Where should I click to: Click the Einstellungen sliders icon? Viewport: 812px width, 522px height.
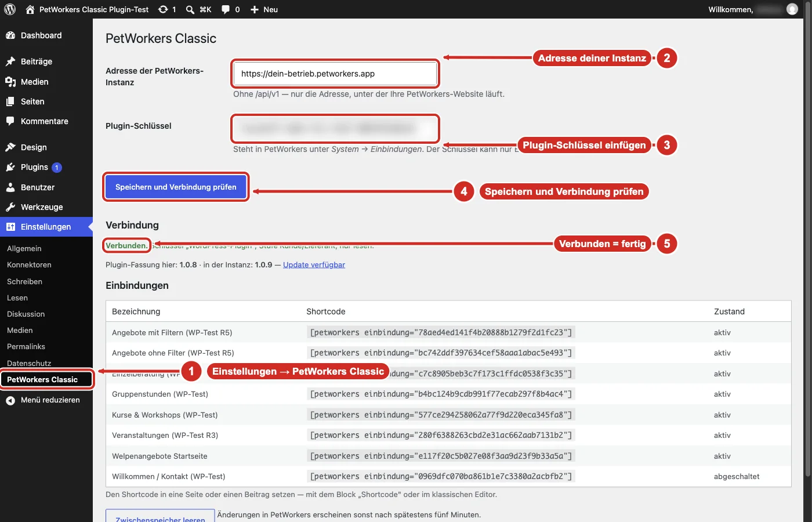coord(10,227)
